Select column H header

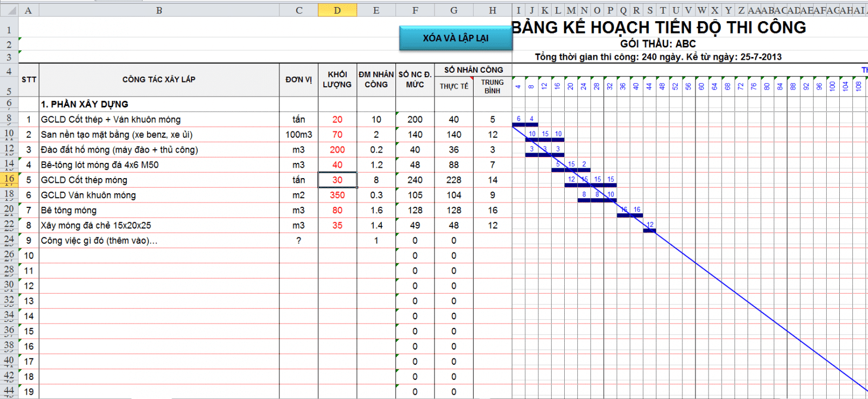492,10
